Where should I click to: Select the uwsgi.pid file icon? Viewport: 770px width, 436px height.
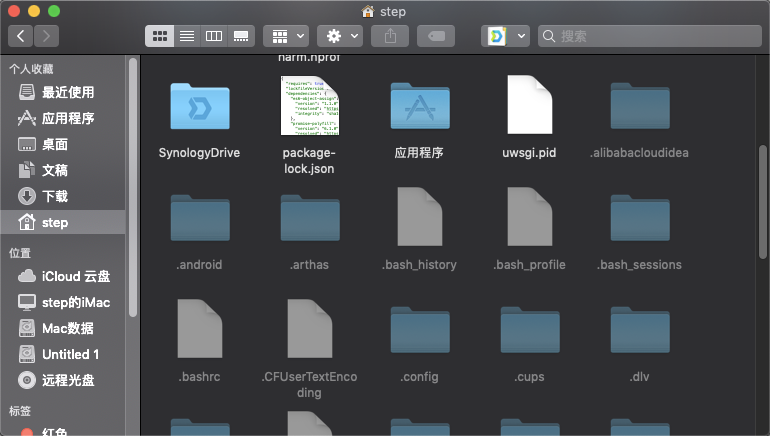click(530, 105)
